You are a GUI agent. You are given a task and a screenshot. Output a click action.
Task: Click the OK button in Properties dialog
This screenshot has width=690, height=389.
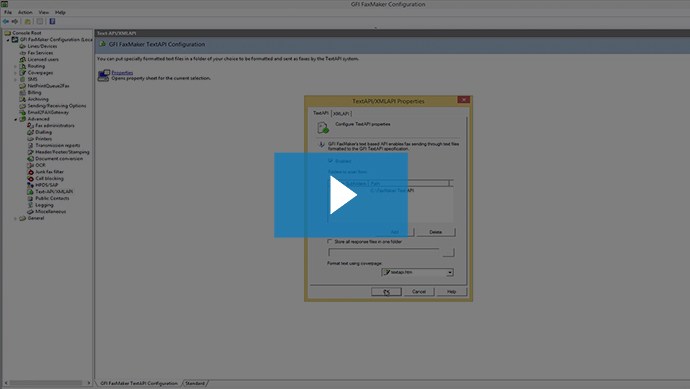pos(386,292)
